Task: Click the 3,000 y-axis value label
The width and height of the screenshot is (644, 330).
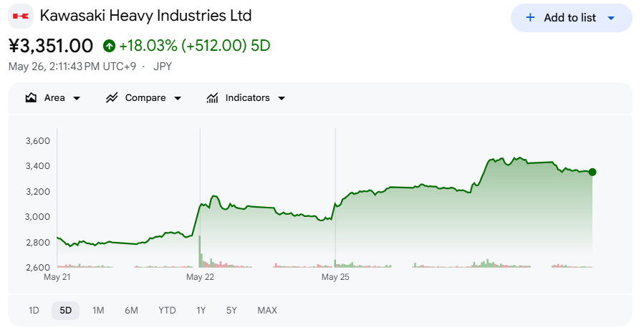Action: pyautogui.click(x=38, y=217)
